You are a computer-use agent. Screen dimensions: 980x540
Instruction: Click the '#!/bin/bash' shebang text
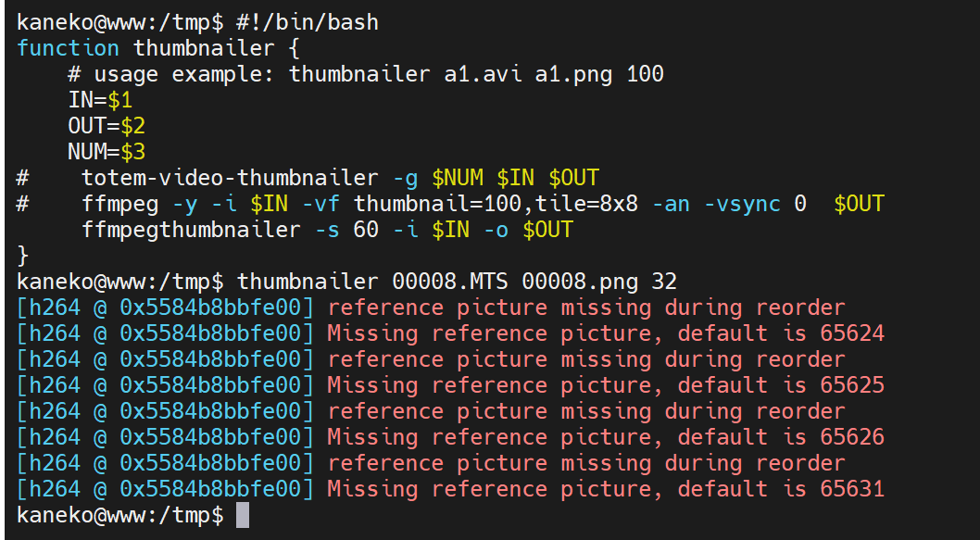point(308,22)
